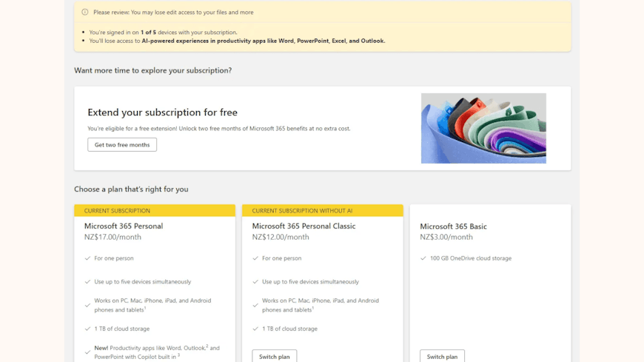Click the NZ$12.00/month price
This screenshot has width=644, height=362.
(x=281, y=237)
